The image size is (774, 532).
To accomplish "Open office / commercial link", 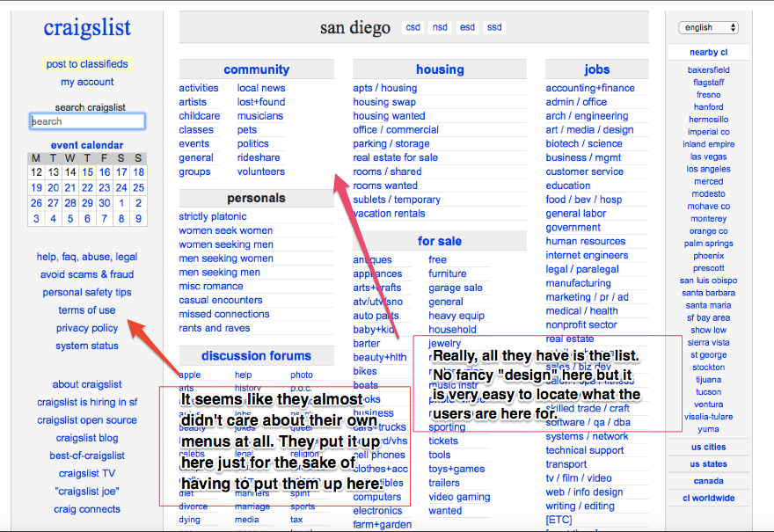I will [x=396, y=130].
